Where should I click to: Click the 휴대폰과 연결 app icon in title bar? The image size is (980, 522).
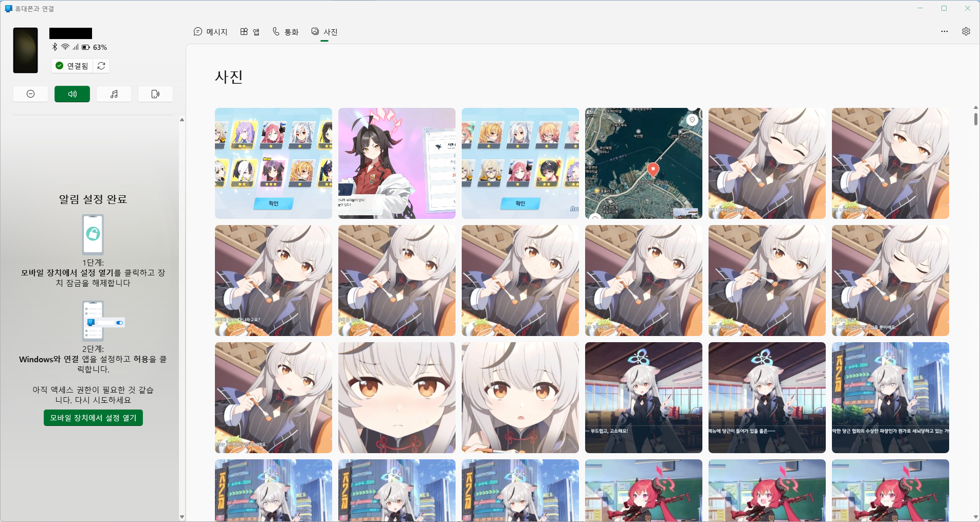(x=8, y=9)
